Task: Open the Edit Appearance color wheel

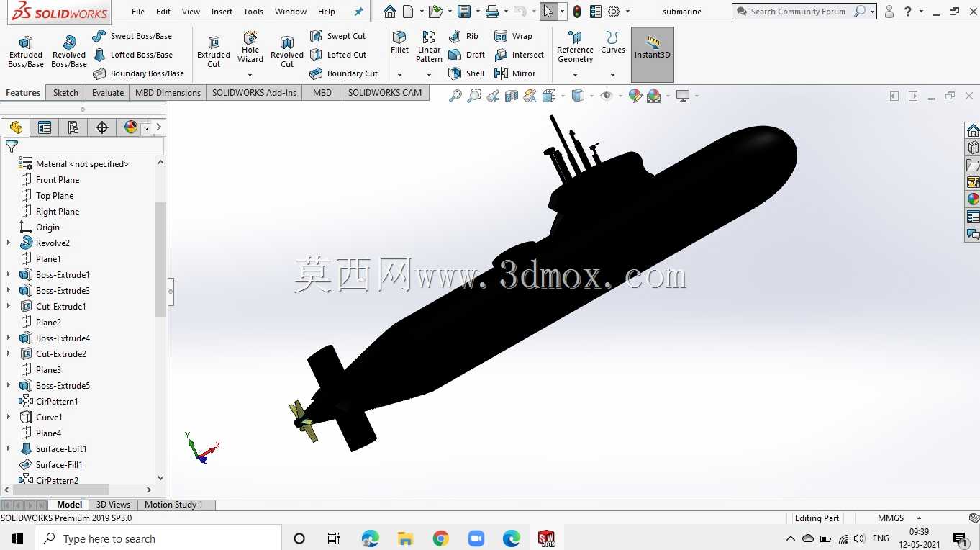Action: 635,96
